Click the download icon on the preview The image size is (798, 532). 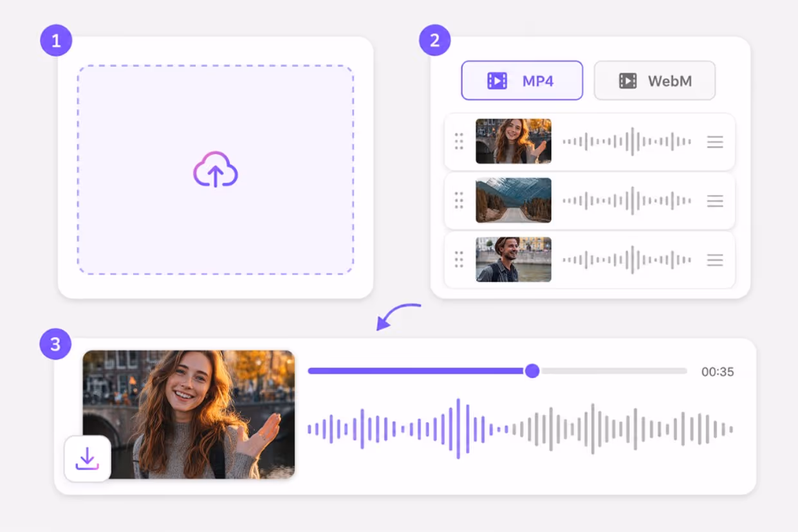coord(87,459)
